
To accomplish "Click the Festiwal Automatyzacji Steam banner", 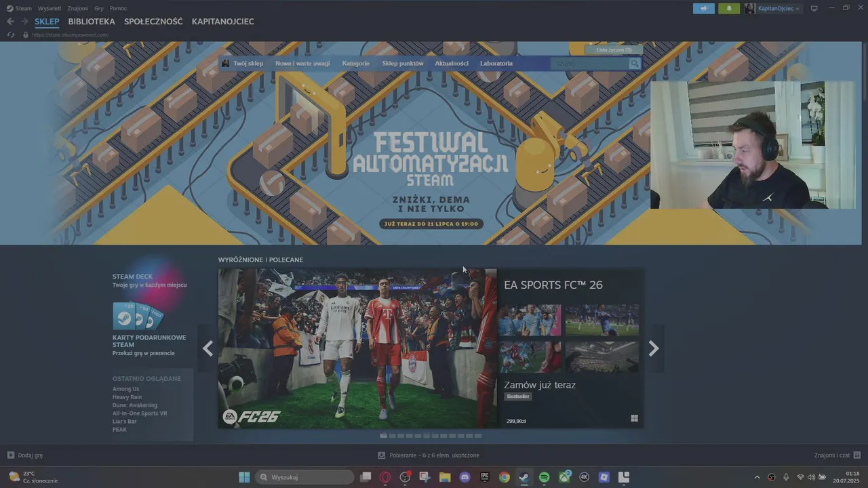I will tap(430, 144).
